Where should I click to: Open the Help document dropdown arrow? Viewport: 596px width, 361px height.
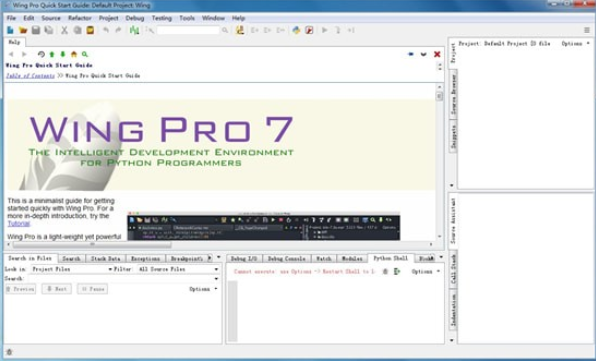[x=423, y=54]
